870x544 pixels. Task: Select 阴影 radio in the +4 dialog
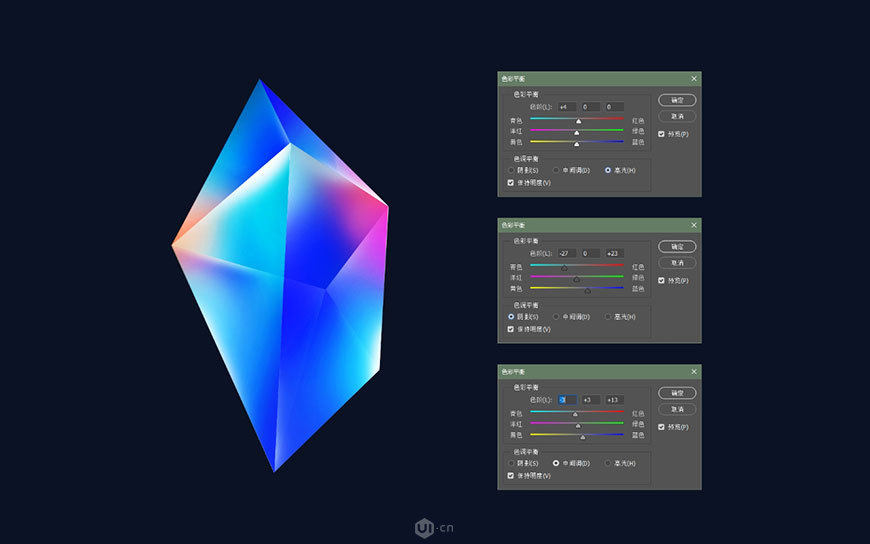(x=511, y=170)
